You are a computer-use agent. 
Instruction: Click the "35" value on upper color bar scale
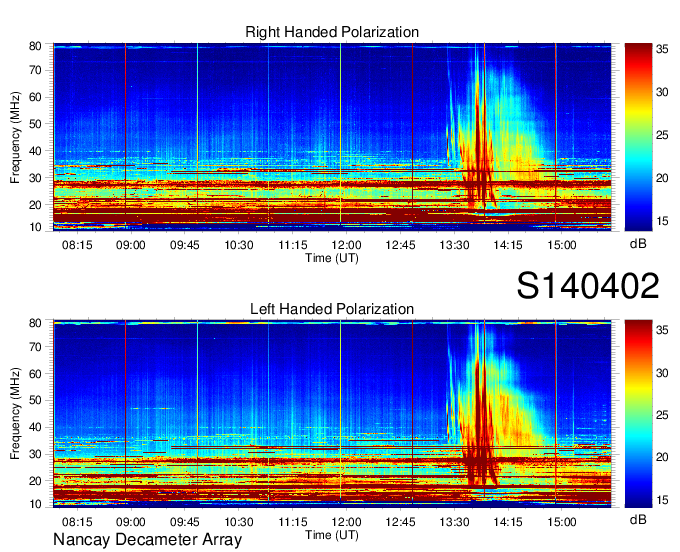tap(662, 49)
